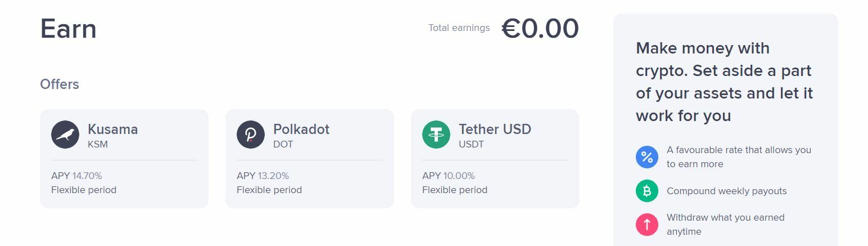
Task: Click the Polkadot P logo icon
Action: tap(251, 135)
